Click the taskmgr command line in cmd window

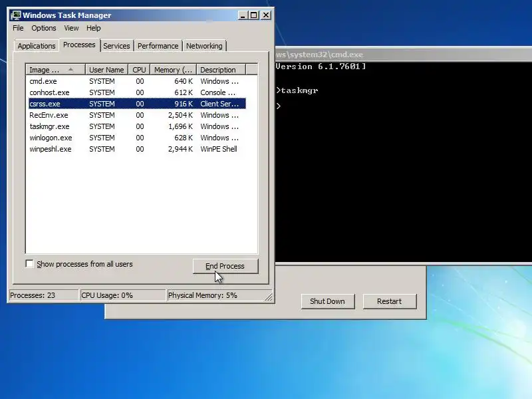[297, 90]
